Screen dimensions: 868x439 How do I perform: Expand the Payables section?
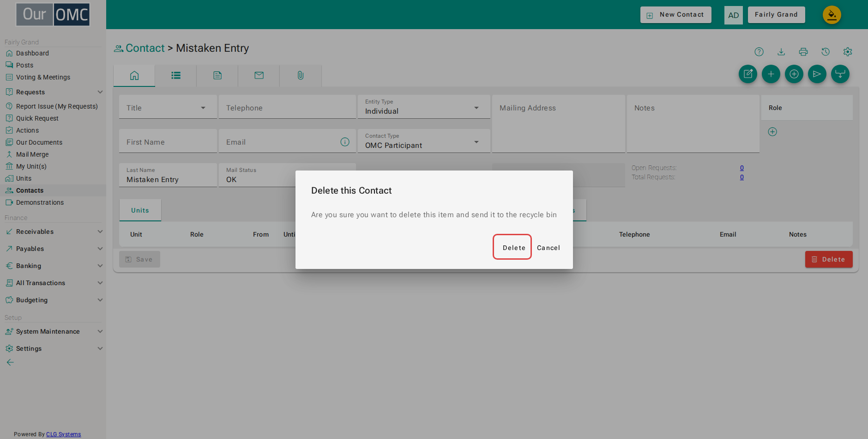point(53,249)
